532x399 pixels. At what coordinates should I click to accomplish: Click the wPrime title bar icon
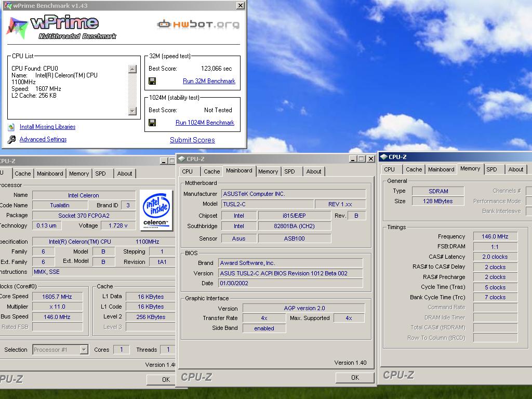[x=7, y=5]
